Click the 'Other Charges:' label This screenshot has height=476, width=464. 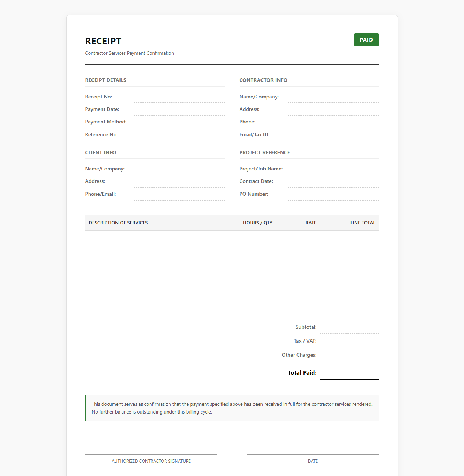299,355
